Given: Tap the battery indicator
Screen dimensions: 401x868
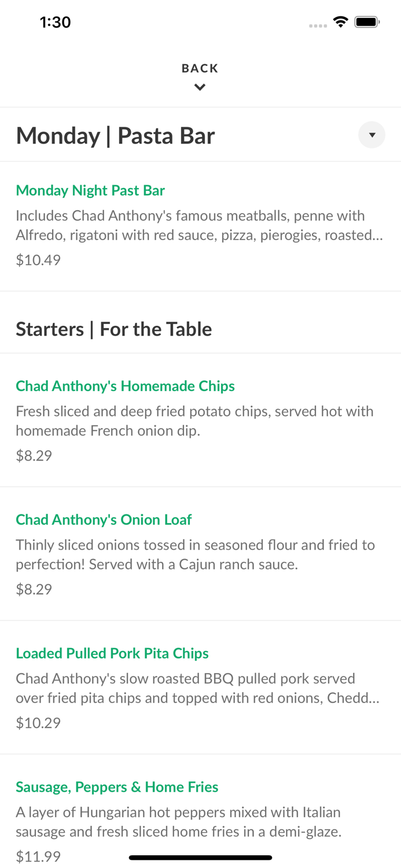Looking at the screenshot, I should (x=367, y=21).
